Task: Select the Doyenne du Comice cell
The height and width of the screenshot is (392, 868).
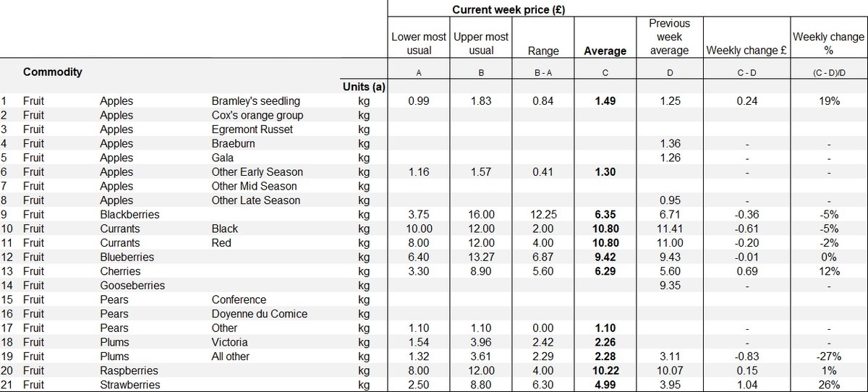Action: coord(259,314)
